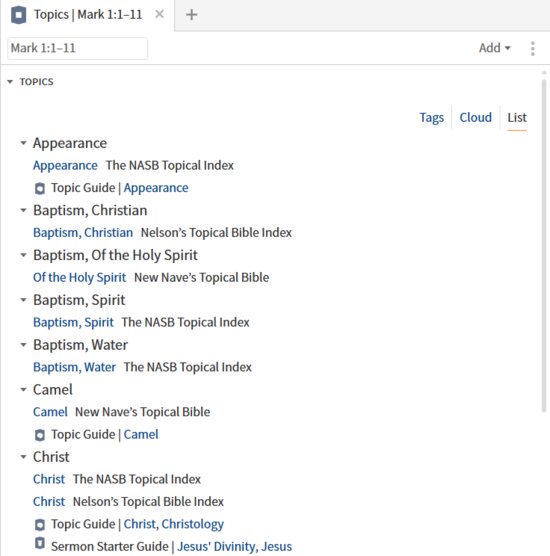Switch to the Cloud view

point(476,117)
